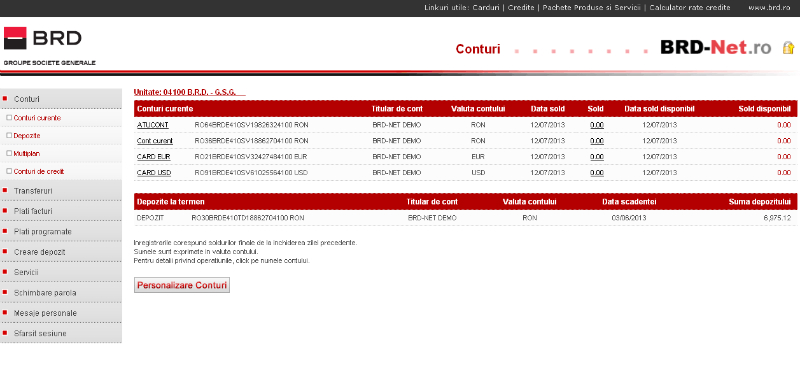Click the Sold disponibil column header
Viewport: 800px width, 391px height.
click(764, 109)
